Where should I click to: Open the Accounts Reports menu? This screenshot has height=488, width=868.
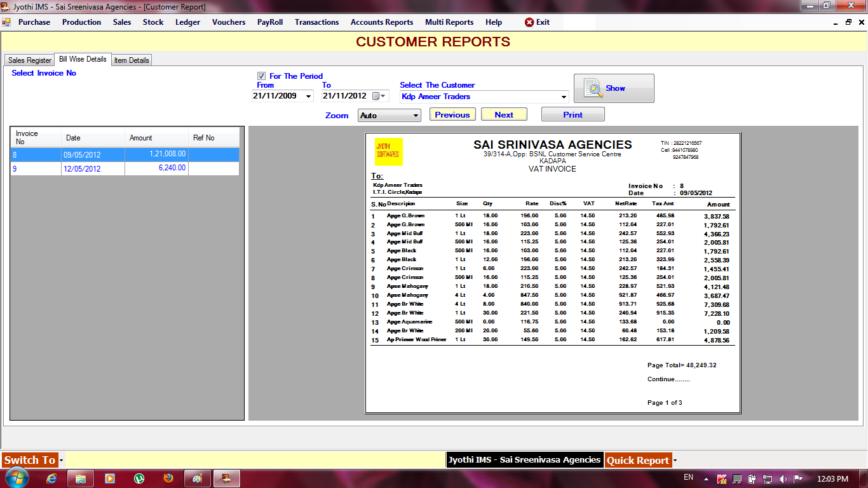[x=382, y=22]
